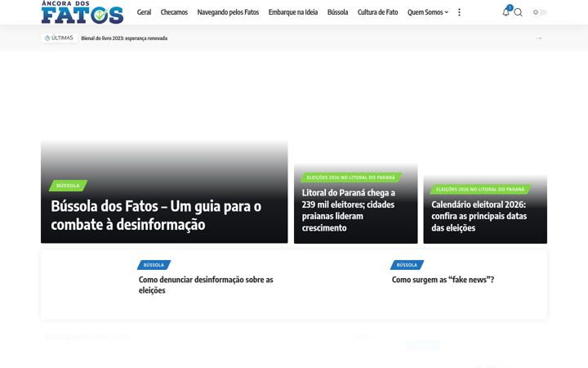This screenshot has height=368, width=588.
Task: Click the Âncora dos Fatos logo
Action: pyautogui.click(x=82, y=12)
